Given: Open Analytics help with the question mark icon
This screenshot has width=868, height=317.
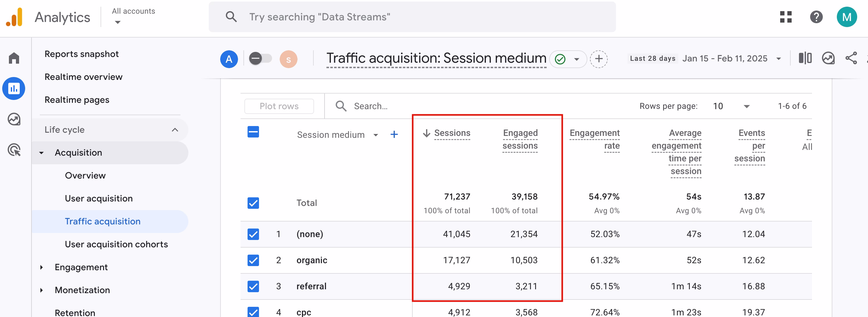Looking at the screenshot, I should [x=816, y=17].
